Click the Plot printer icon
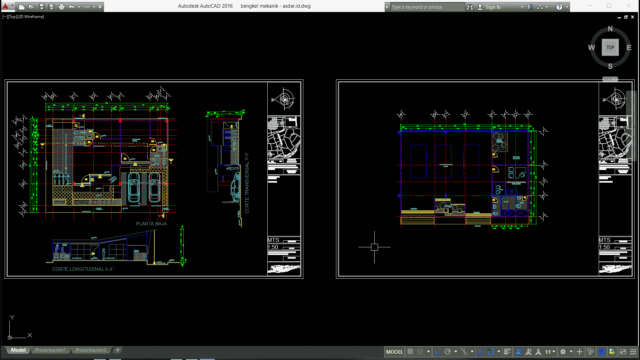Viewport: 640px width, 360px height. point(62,7)
